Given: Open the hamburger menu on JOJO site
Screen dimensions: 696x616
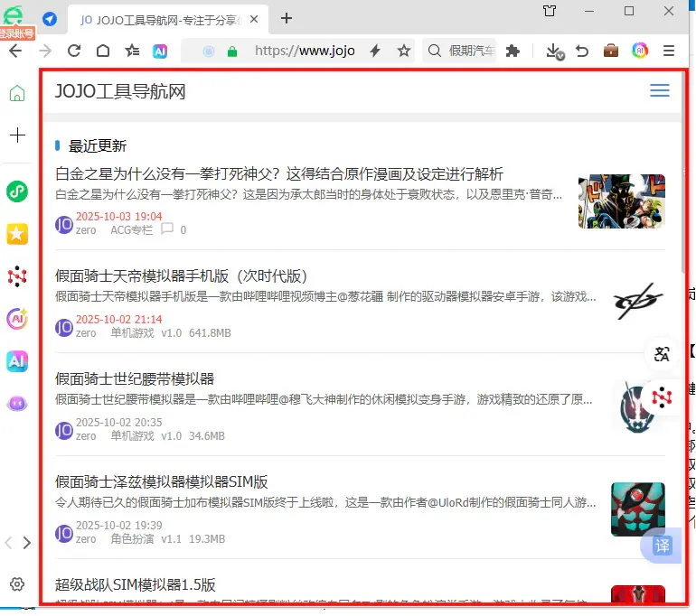Looking at the screenshot, I should (x=660, y=90).
